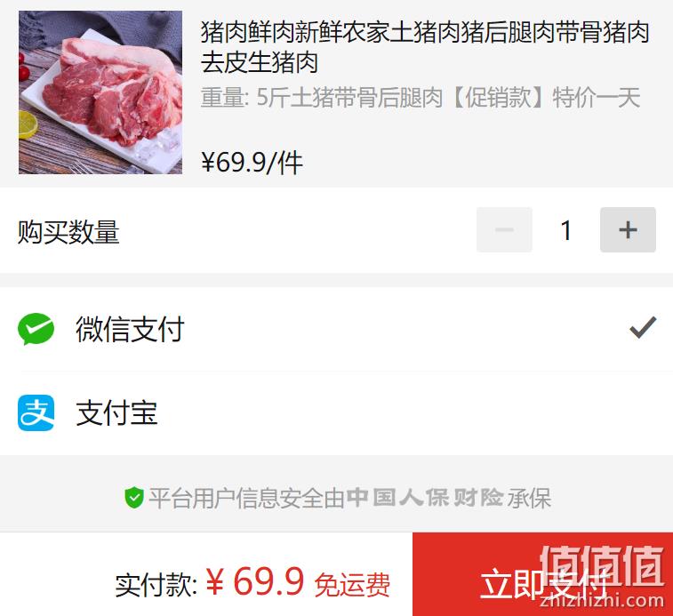Click the 实付款 total ¥69.9 amount

pos(255,581)
